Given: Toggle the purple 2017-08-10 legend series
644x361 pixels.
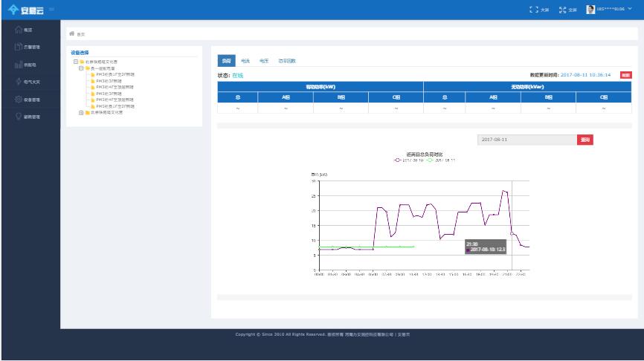Looking at the screenshot, I should (409, 160).
